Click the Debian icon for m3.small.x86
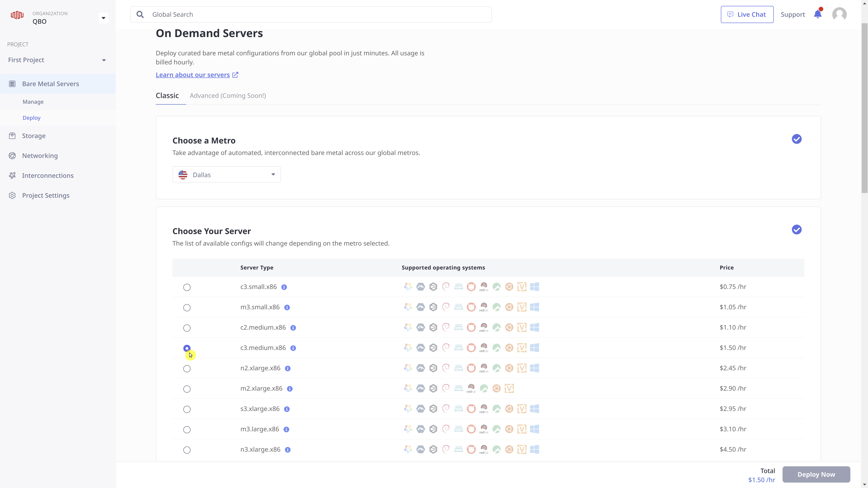This screenshot has height=488, width=868. coord(446,307)
